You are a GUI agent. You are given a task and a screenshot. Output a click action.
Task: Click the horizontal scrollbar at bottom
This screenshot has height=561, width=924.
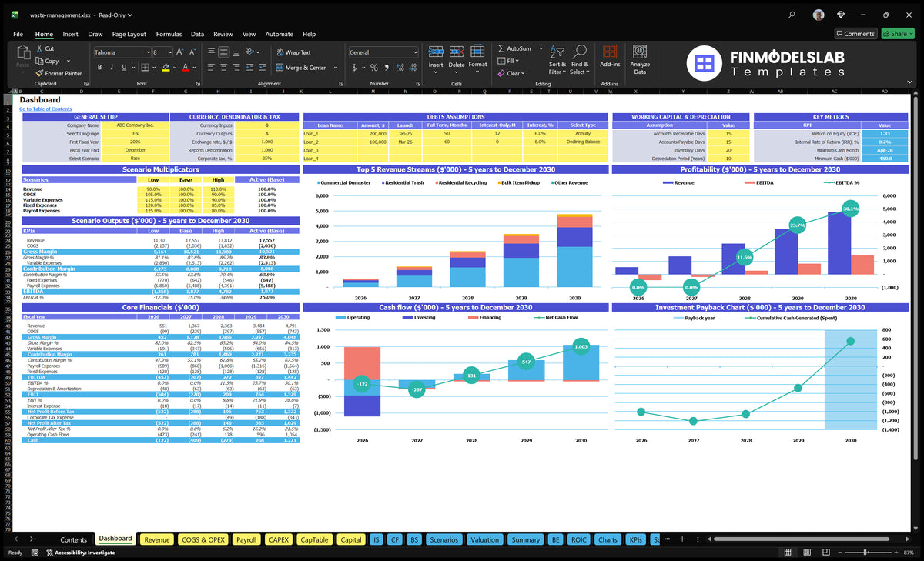(801, 539)
